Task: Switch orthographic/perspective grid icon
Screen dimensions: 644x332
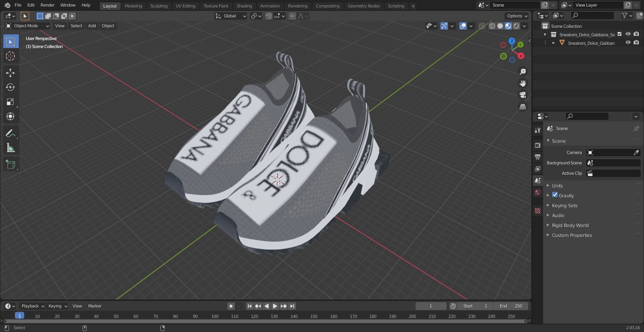Action: [x=522, y=107]
